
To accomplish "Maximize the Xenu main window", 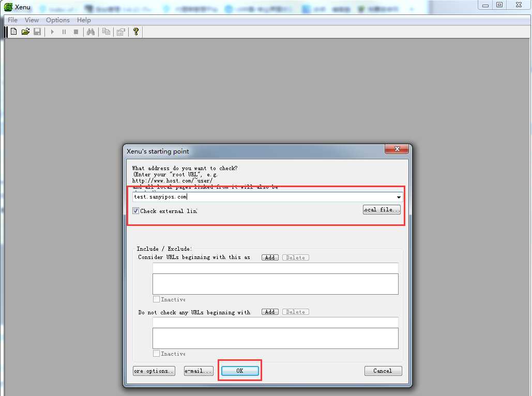I will 499,5.
